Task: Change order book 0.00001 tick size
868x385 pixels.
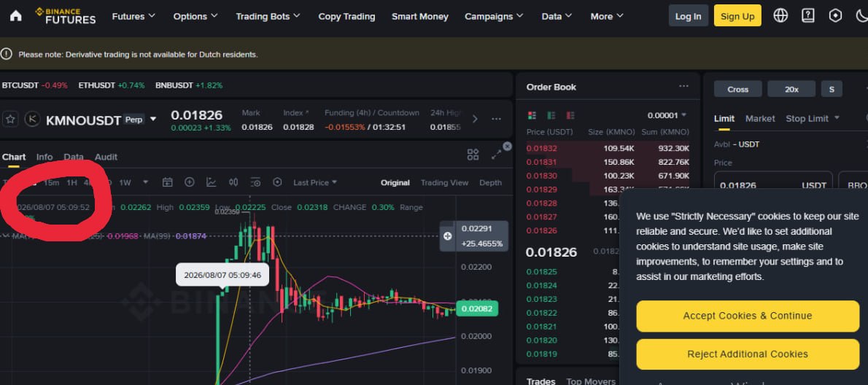Action: [667, 115]
